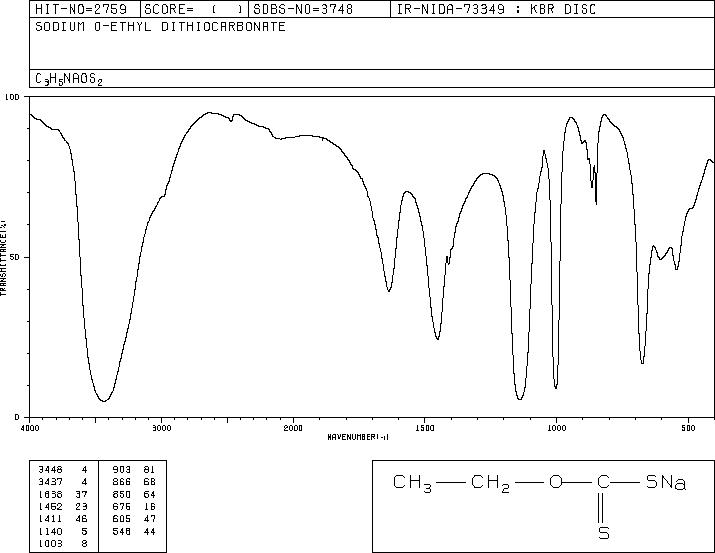The width and height of the screenshot is (715, 553).
Task: Click the 50 transmittance axis label
Action: [16, 257]
